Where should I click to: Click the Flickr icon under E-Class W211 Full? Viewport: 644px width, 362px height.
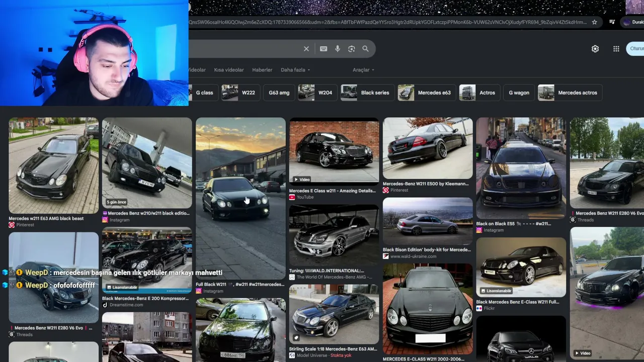(479, 308)
